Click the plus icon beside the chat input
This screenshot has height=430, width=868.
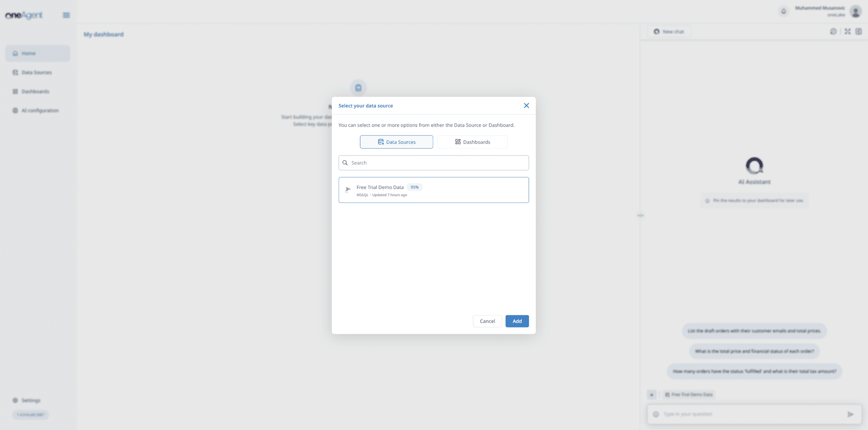pos(651,394)
